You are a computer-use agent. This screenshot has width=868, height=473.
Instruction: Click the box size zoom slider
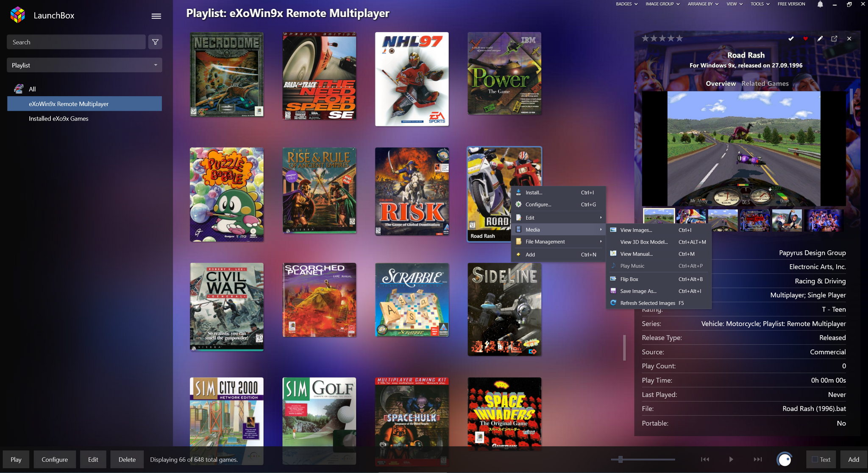(x=620, y=459)
